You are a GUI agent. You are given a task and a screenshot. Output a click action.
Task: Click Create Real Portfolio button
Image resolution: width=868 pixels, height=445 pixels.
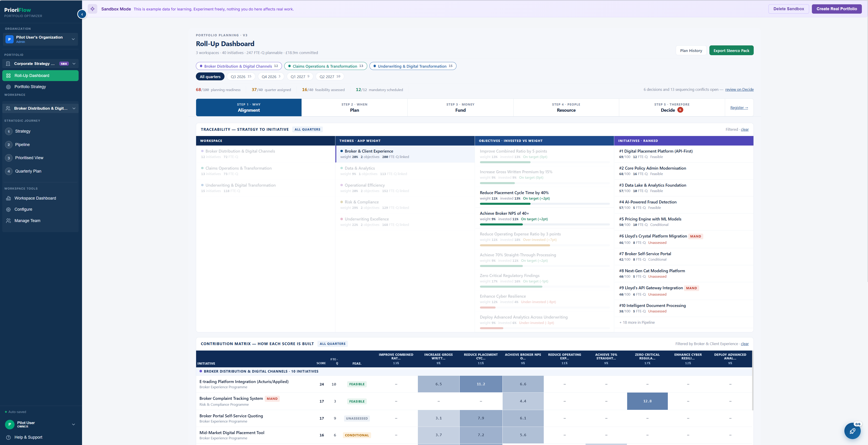point(837,9)
